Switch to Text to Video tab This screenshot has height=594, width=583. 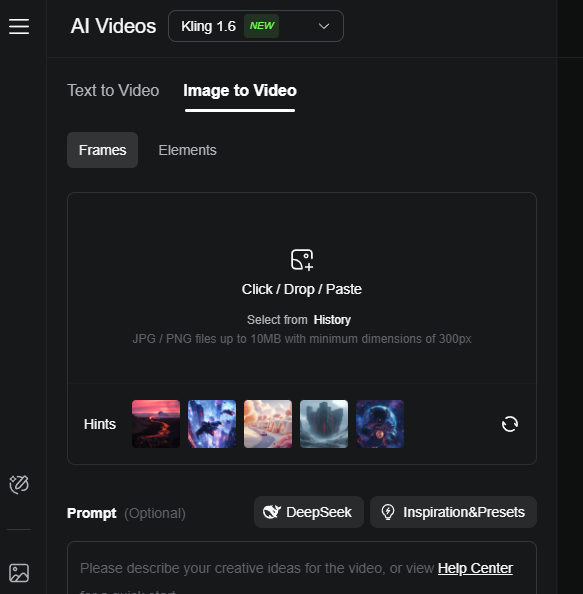(x=113, y=91)
